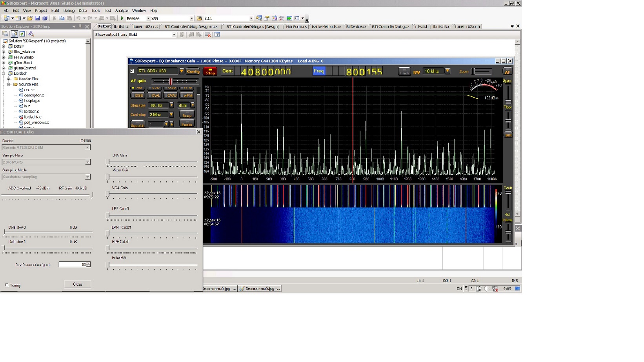This screenshot has height=362, width=644.
Task: Click the Save All toolbar icon
Action: pos(45,18)
